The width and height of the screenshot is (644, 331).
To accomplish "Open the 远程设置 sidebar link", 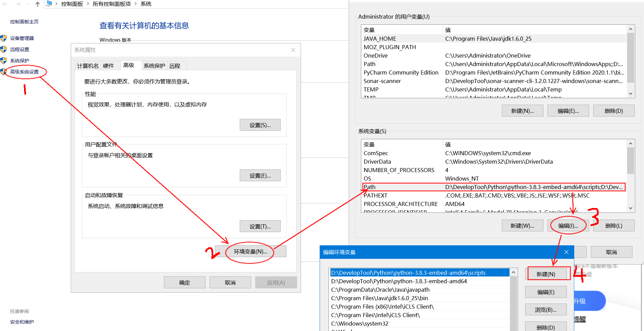I will point(20,49).
